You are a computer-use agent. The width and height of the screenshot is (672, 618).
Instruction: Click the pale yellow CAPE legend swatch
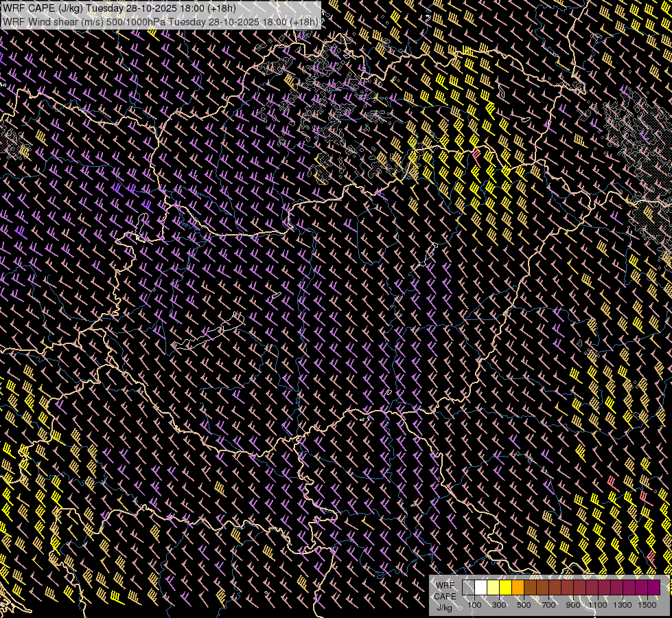point(493,587)
